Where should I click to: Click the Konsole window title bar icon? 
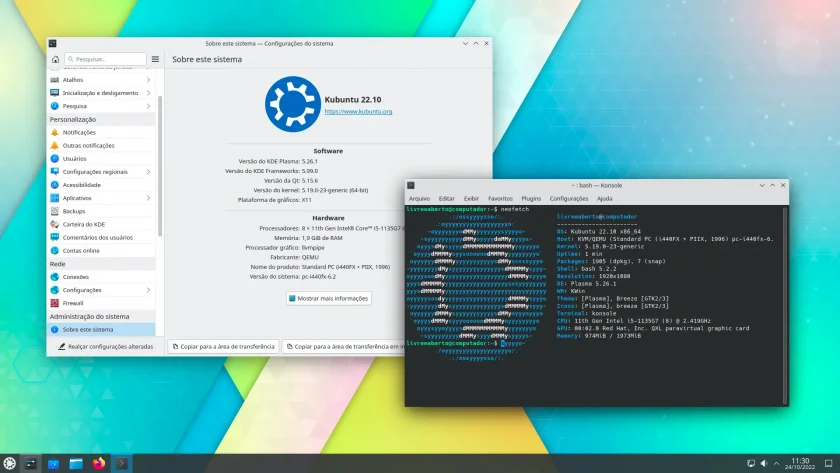coord(411,185)
